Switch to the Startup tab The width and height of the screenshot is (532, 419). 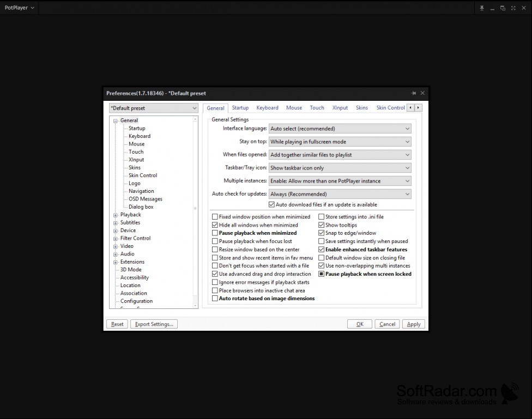240,108
